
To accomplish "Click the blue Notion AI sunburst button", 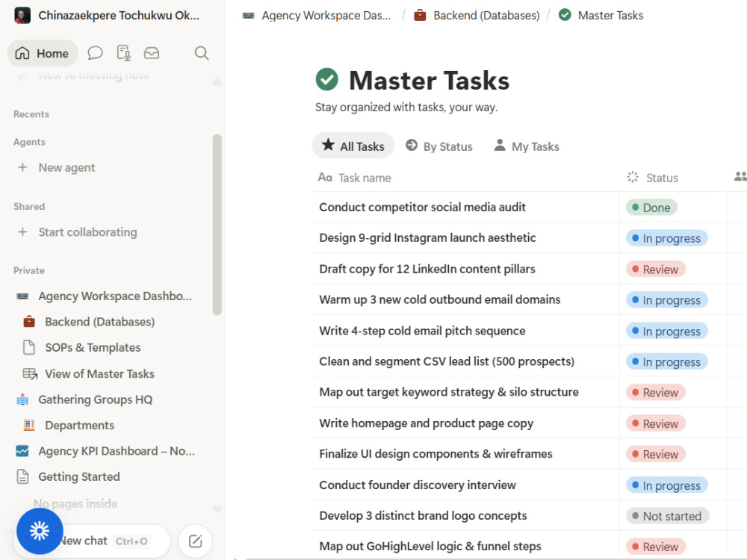I will [40, 531].
